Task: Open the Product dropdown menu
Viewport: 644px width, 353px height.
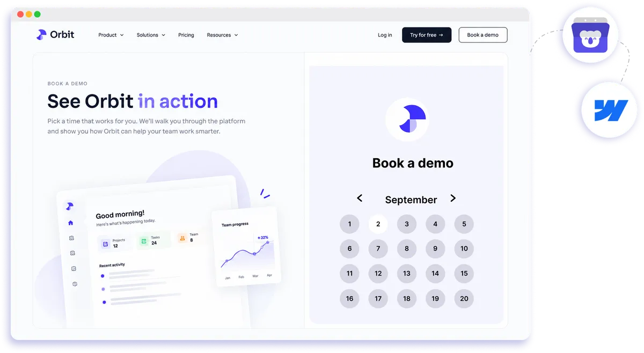Action: [x=111, y=35]
